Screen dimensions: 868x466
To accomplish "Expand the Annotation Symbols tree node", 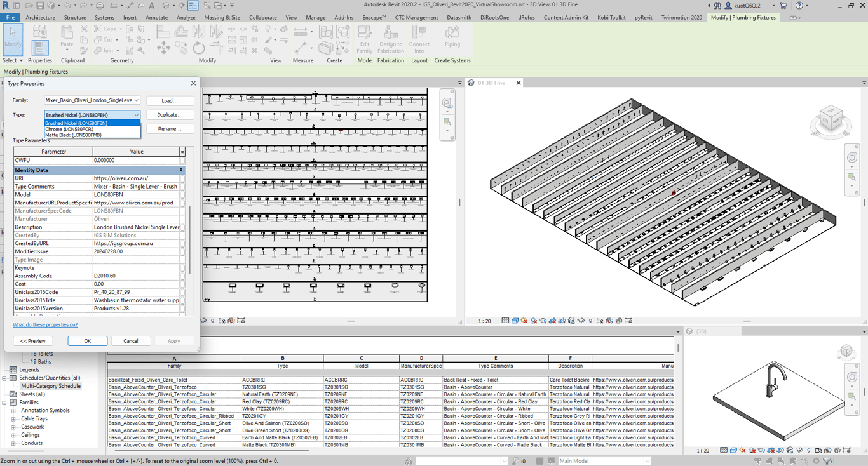I will (x=13, y=411).
